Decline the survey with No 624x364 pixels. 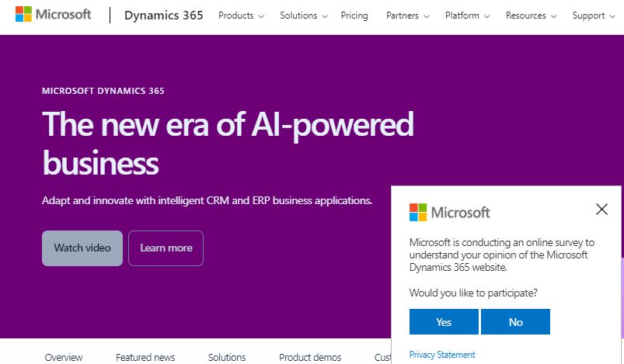coord(515,322)
